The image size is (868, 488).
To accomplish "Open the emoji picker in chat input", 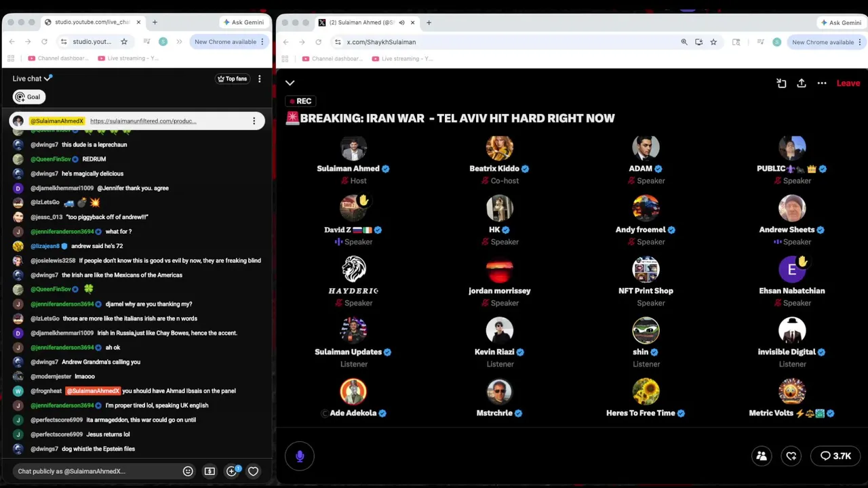I will pyautogui.click(x=188, y=471).
